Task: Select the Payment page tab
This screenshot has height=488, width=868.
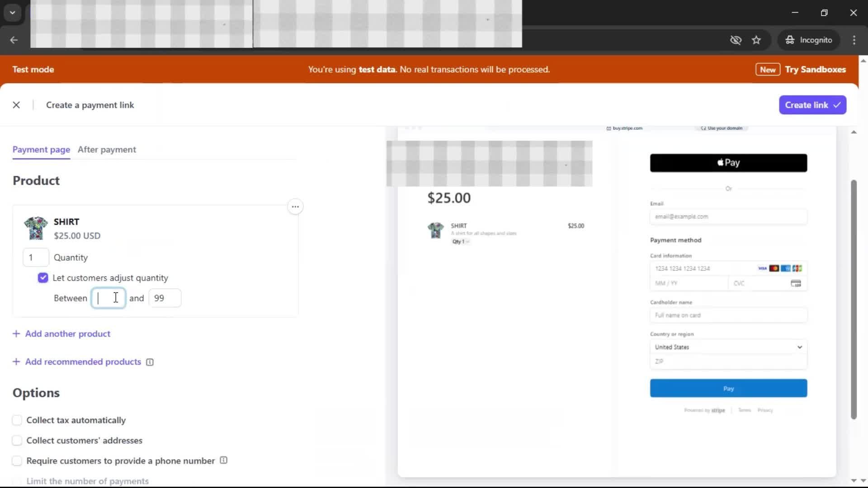Action: 41,150
